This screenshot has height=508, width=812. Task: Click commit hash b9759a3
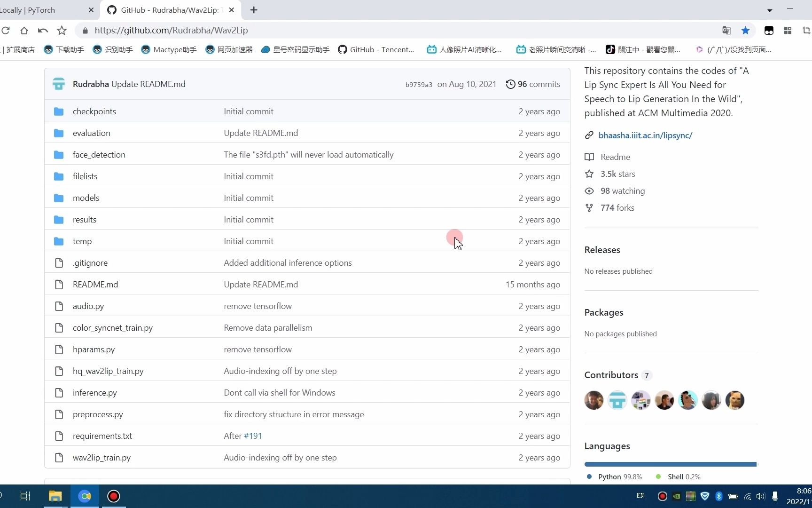click(419, 85)
